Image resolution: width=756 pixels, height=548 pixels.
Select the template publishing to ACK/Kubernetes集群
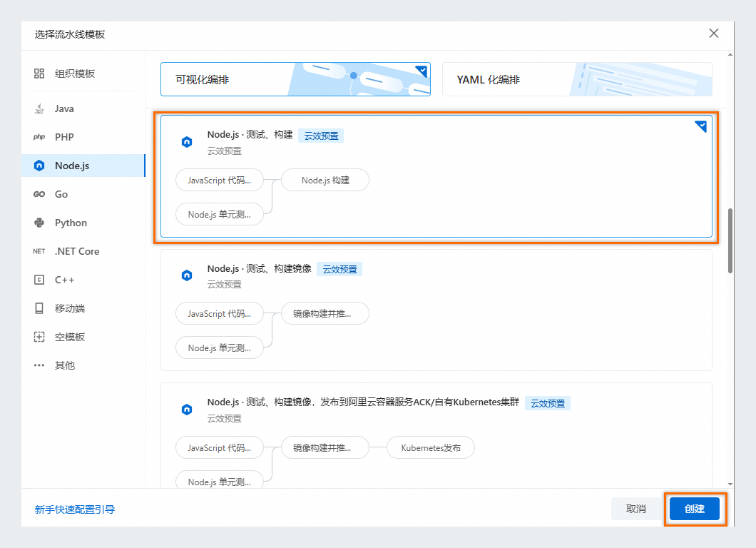click(436, 435)
